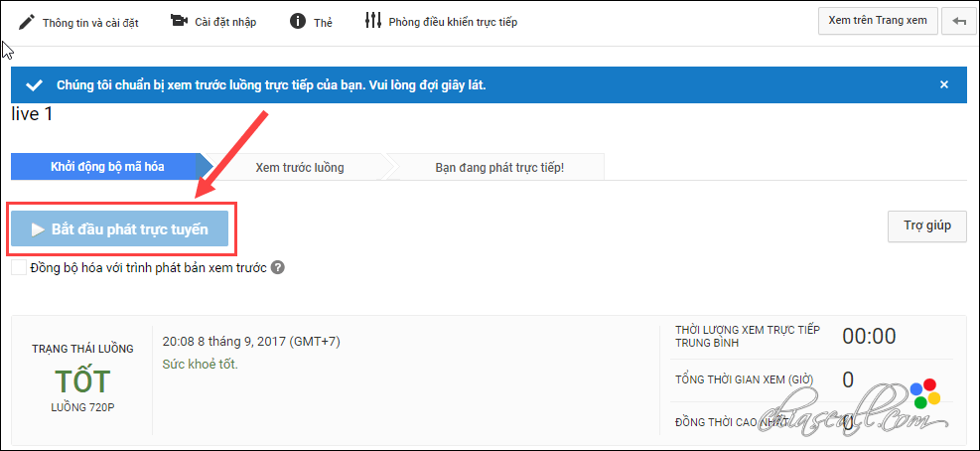Image resolution: width=980 pixels, height=451 pixels.
Task: Click the Bắt đầu phát trực tuyến button
Action: [x=119, y=229]
